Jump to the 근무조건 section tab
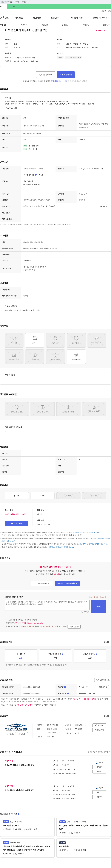Viewport: 111px width, 868px height. tap(24, 25)
